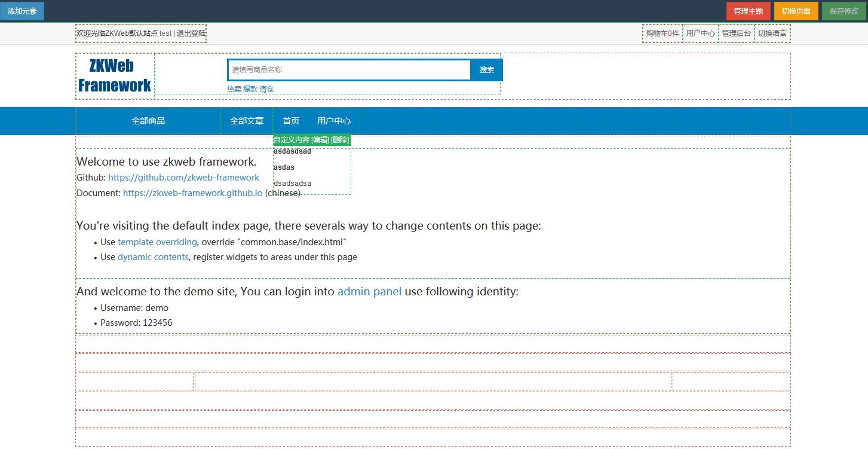Click 'dsadsadsa' text in custom widget
The image size is (868, 449).
(292, 184)
